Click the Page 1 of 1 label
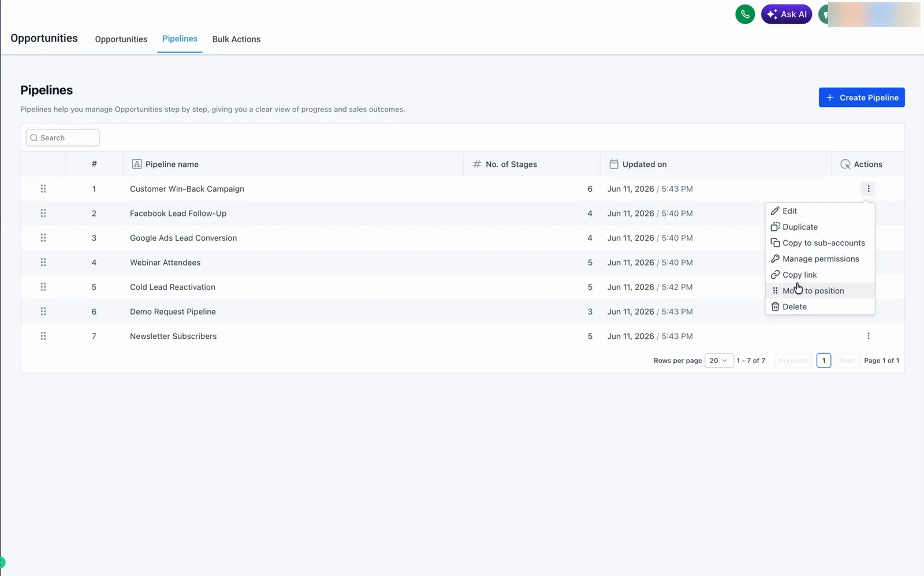Image resolution: width=924 pixels, height=576 pixels. [x=881, y=361]
